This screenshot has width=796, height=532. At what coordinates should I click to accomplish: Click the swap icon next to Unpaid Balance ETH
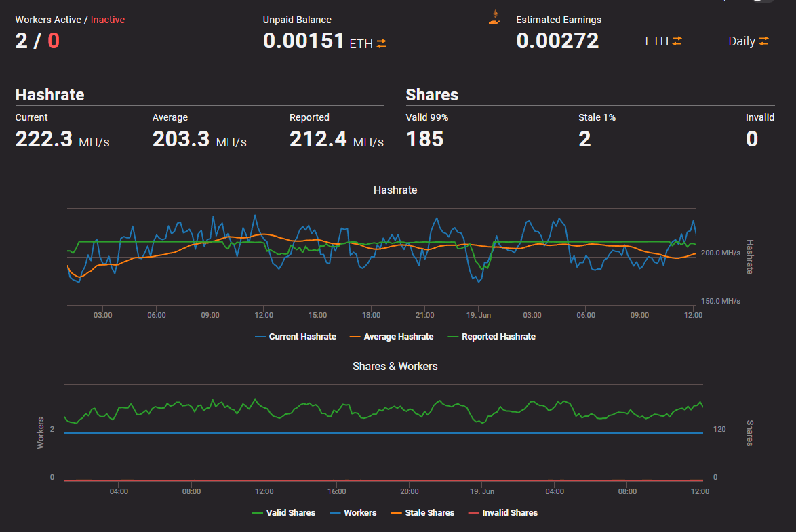[x=381, y=43]
